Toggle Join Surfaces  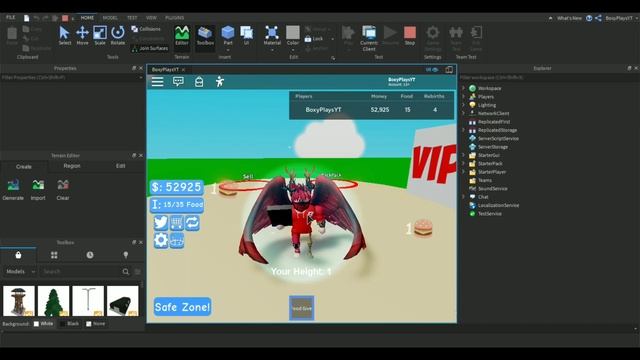click(150, 48)
